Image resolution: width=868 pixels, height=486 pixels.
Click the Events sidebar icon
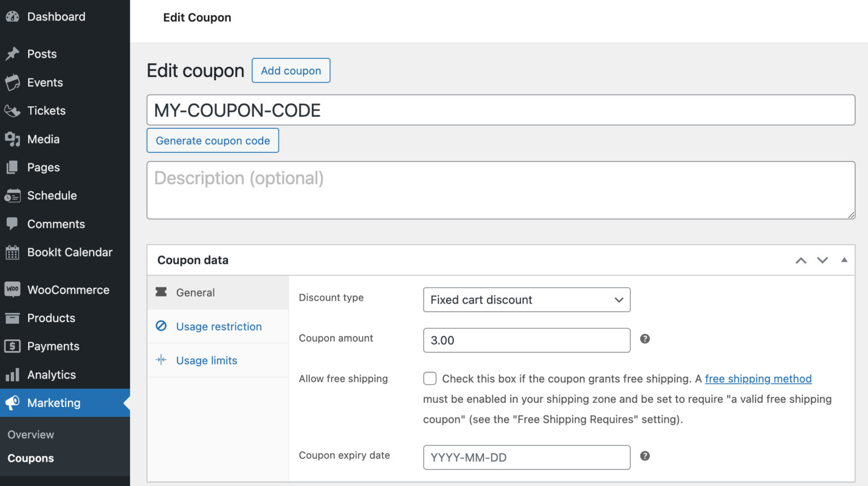(x=12, y=83)
